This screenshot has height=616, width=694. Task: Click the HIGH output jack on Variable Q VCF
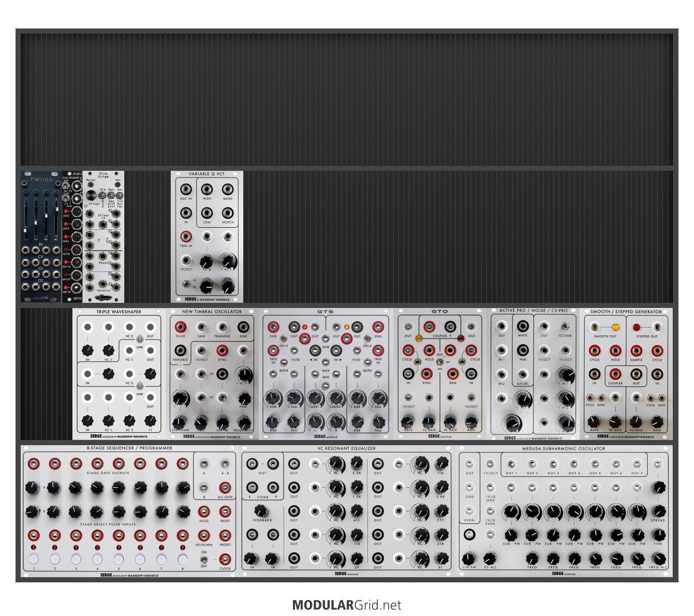coord(207,189)
